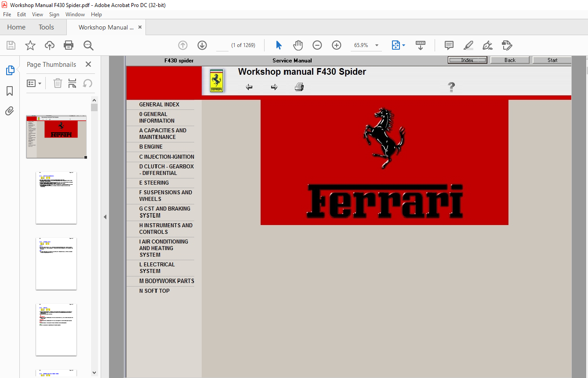588x378 pixels.
Task: Click the question mark help icon
Action: (x=451, y=87)
